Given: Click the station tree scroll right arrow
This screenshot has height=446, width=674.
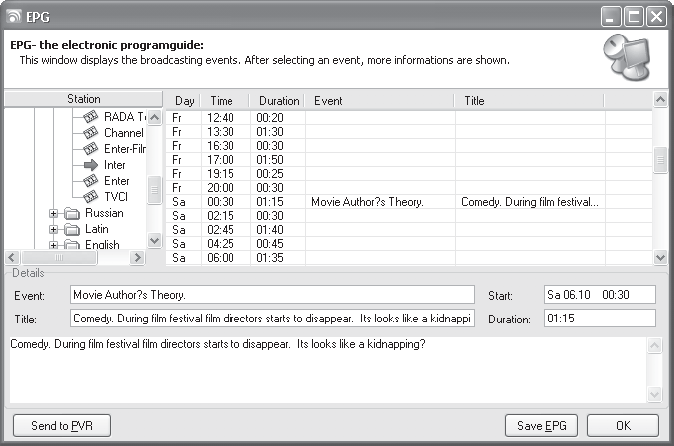Looking at the screenshot, I should pyautogui.click(x=137, y=257).
